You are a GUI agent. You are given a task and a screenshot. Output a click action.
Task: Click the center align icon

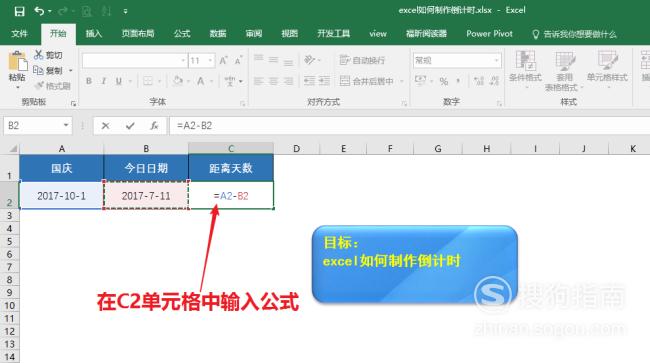tap(274, 81)
